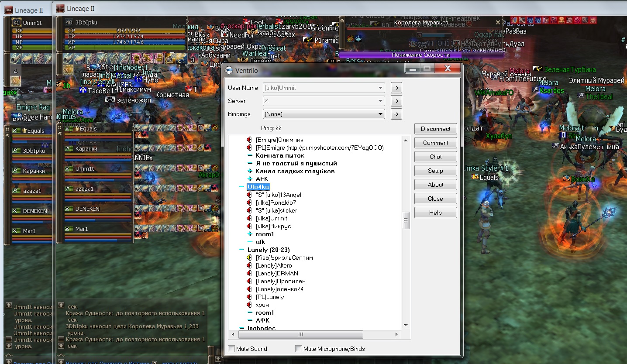Enable the Mute Sound checkbox
This screenshot has height=364, width=627.
(231, 349)
